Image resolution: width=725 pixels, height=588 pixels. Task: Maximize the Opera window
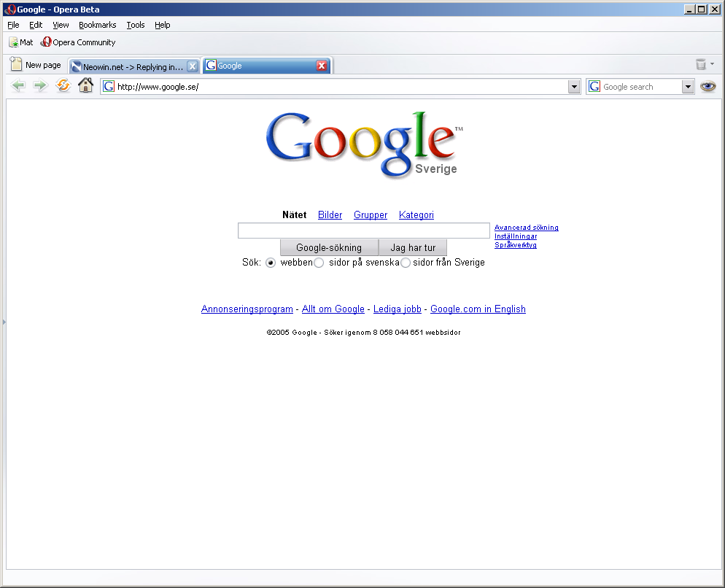pyautogui.click(x=702, y=9)
